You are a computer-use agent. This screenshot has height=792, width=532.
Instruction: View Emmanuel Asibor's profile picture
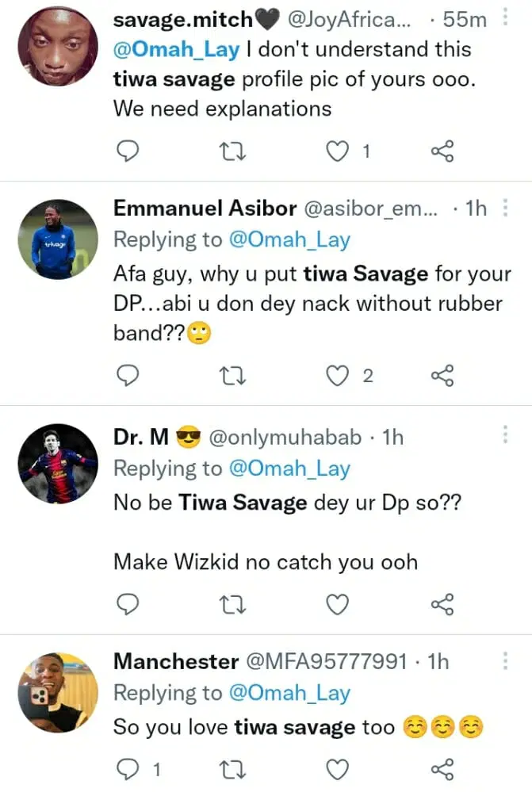pos(58,239)
